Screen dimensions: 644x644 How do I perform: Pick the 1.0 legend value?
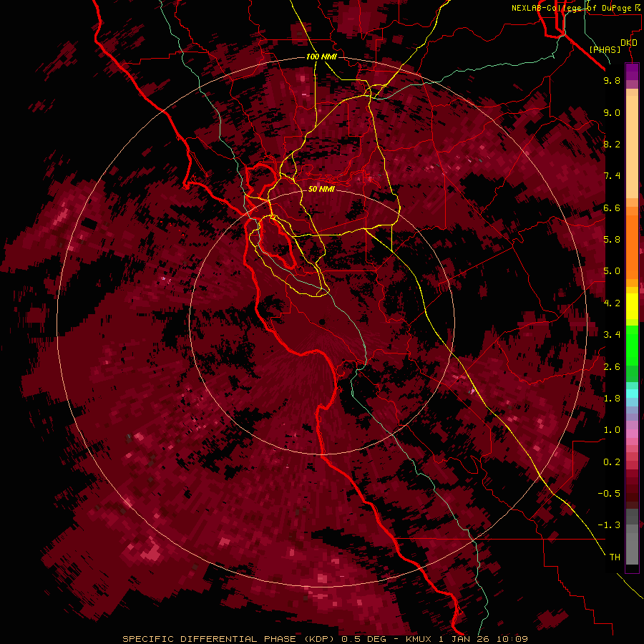(x=612, y=430)
